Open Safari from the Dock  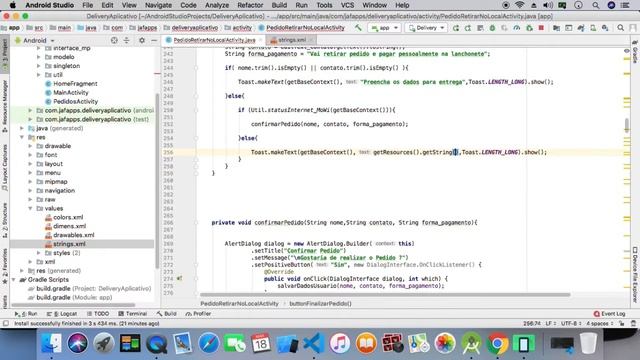point(209,343)
